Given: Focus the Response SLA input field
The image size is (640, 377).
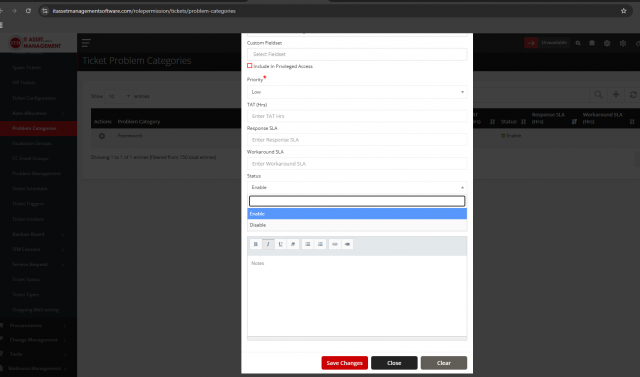Looking at the screenshot, I should pos(357,140).
